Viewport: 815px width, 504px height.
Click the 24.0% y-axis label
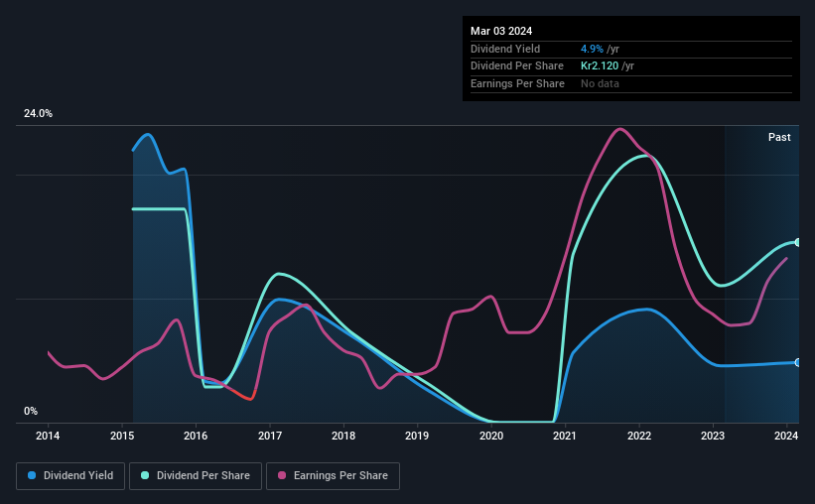[38, 114]
